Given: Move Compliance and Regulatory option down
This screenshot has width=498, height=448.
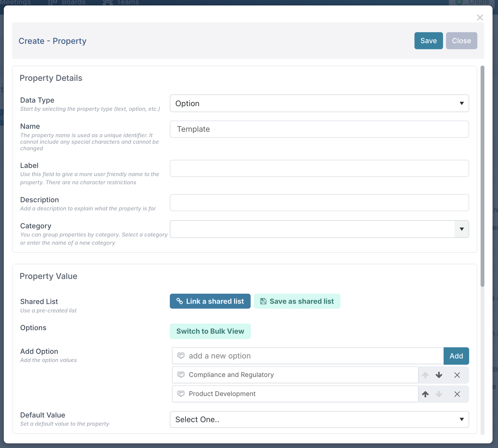Looking at the screenshot, I should tap(439, 375).
